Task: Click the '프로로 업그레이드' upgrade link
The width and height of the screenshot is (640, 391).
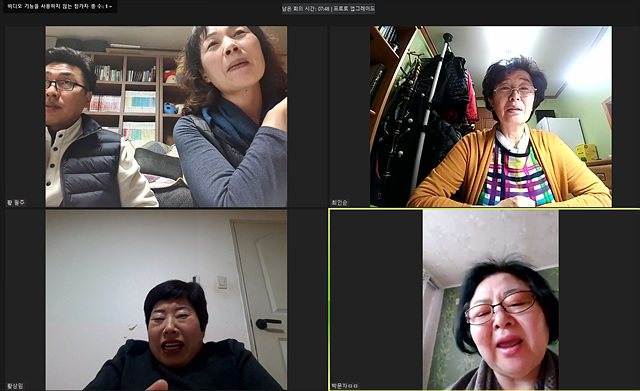Action: click(353, 9)
